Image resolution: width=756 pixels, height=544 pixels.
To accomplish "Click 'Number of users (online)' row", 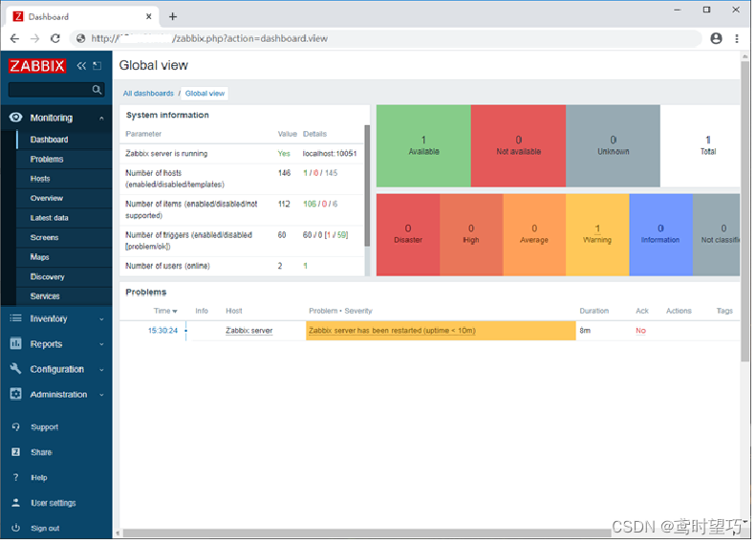I will (242, 266).
